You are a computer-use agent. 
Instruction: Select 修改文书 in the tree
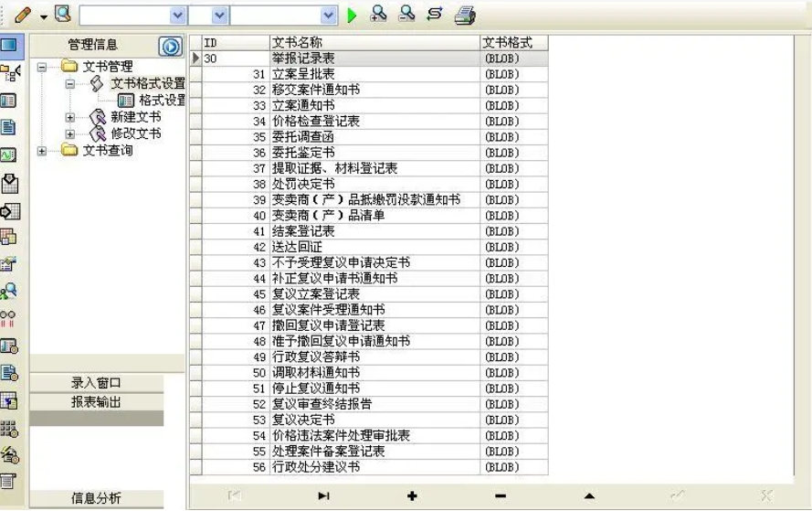[136, 133]
